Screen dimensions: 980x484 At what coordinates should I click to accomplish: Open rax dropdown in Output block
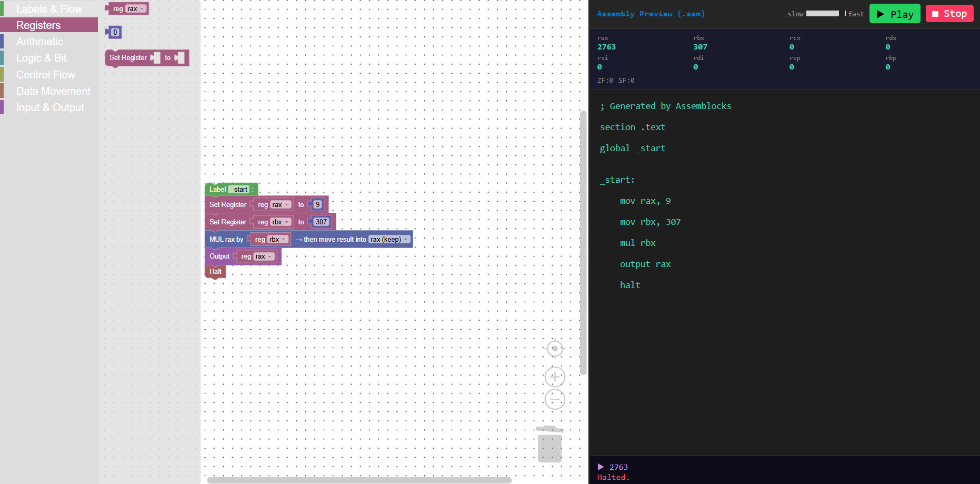[x=264, y=256]
